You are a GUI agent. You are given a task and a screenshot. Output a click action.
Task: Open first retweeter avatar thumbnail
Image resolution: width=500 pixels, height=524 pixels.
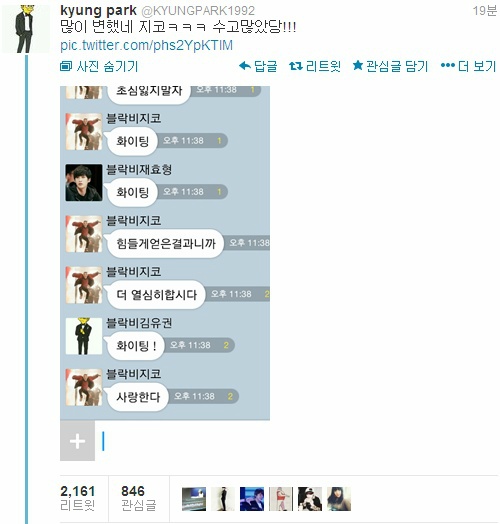coord(194,499)
